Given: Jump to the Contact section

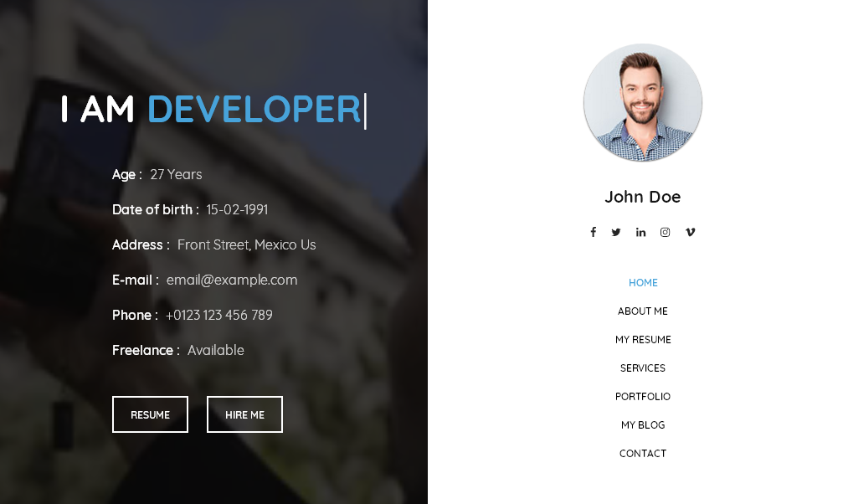Looking at the screenshot, I should [x=643, y=454].
